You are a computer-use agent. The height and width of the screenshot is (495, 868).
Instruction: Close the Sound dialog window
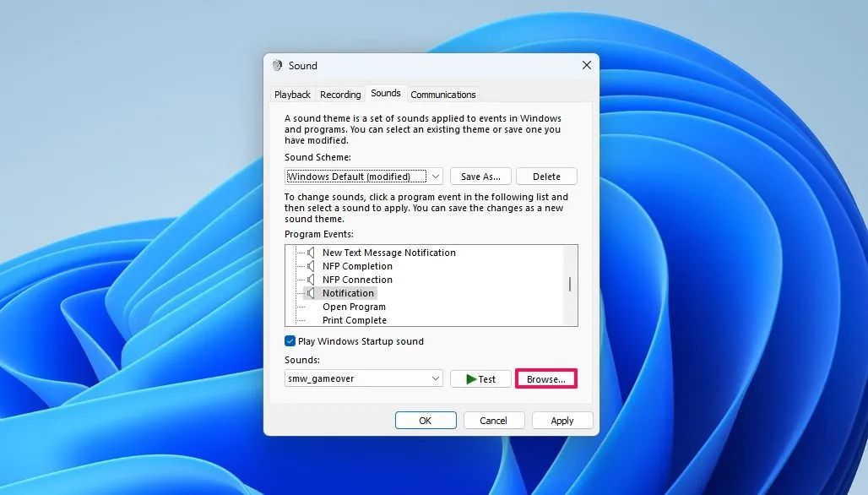click(x=587, y=65)
